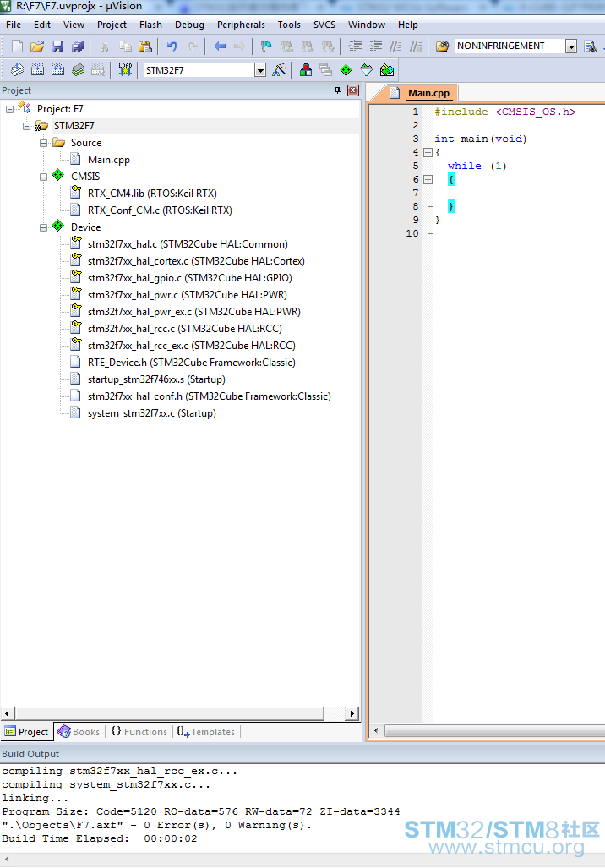Download to flash using the LOAD icon
Screen dimensions: 605x868
(x=125, y=70)
